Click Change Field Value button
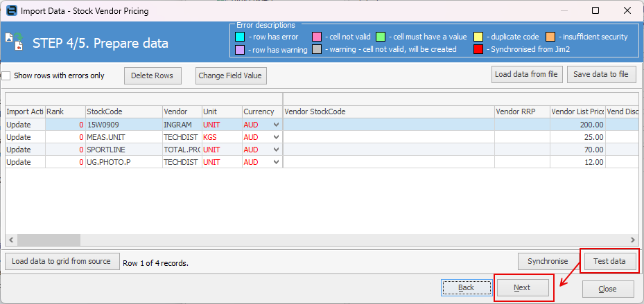The width and height of the screenshot is (644, 304). coord(230,75)
